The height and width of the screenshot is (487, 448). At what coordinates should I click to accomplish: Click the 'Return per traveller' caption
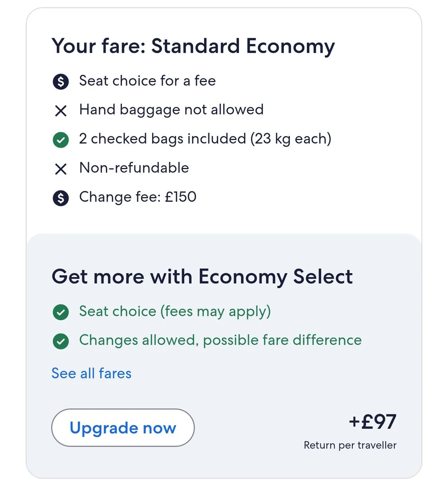350,445
